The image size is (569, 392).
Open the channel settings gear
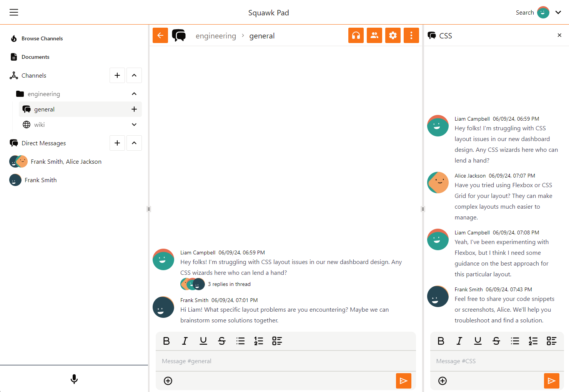[x=393, y=35]
